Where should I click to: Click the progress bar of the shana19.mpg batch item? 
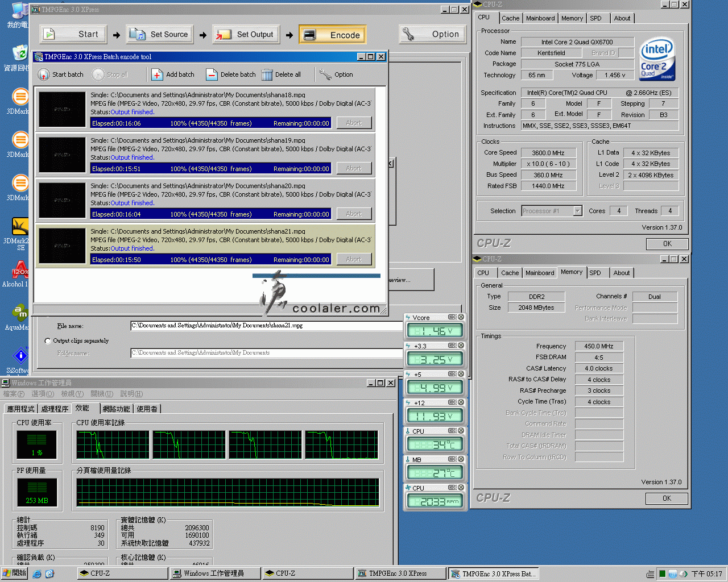210,169
